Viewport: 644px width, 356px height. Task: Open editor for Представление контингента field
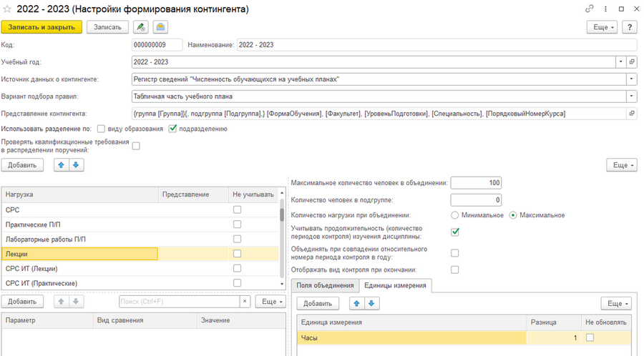click(x=632, y=114)
